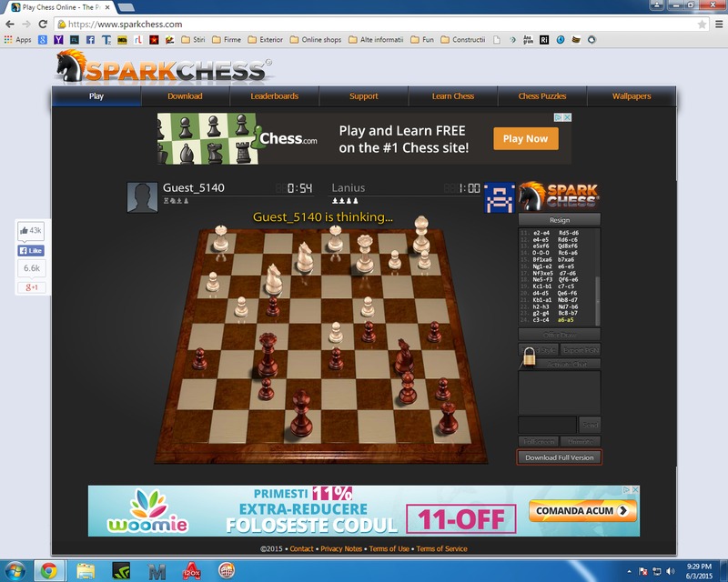Open File Explorer from the taskbar
Screen dimensions: 728x582
coord(86,571)
